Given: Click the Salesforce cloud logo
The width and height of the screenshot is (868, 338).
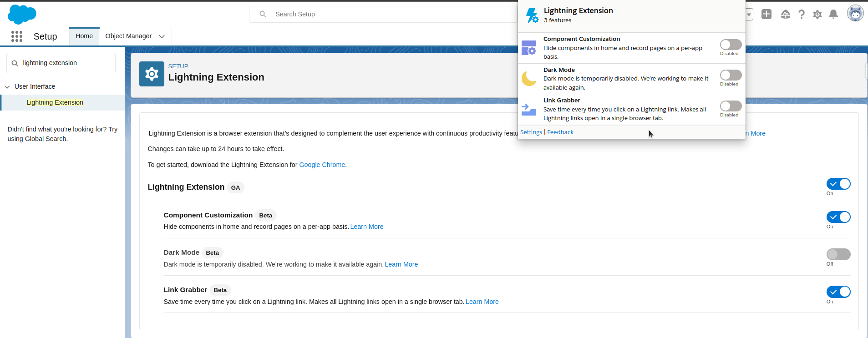Looking at the screenshot, I should (x=22, y=14).
